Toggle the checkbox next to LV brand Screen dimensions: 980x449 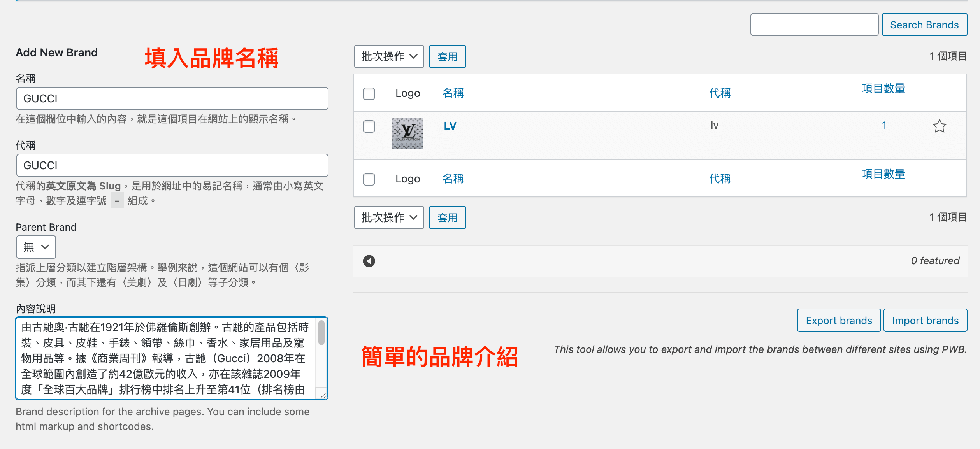(369, 126)
